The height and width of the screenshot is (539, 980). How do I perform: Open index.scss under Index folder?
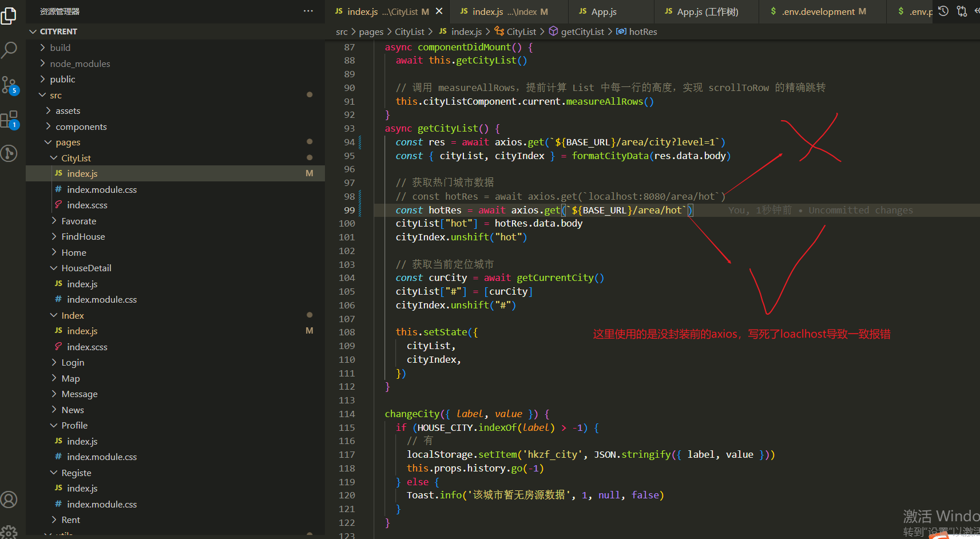point(87,347)
